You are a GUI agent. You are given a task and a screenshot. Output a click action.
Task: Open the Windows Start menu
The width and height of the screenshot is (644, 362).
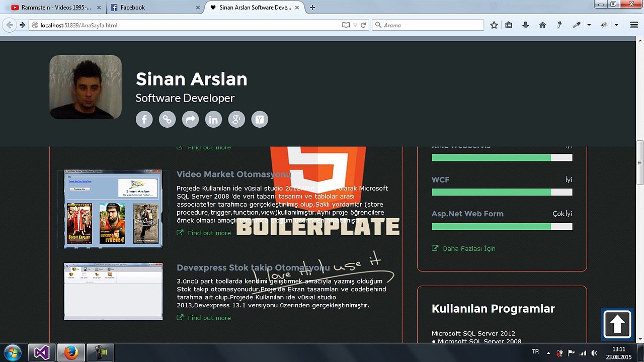pyautogui.click(x=12, y=352)
